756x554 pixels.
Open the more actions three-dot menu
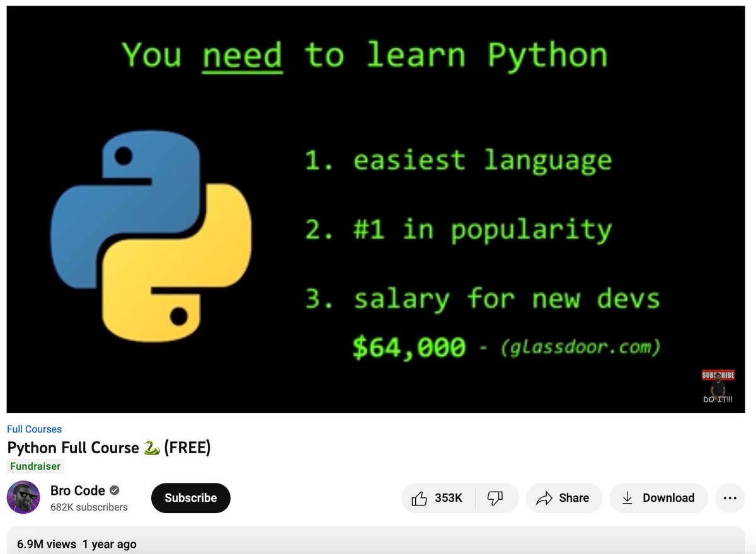point(730,497)
